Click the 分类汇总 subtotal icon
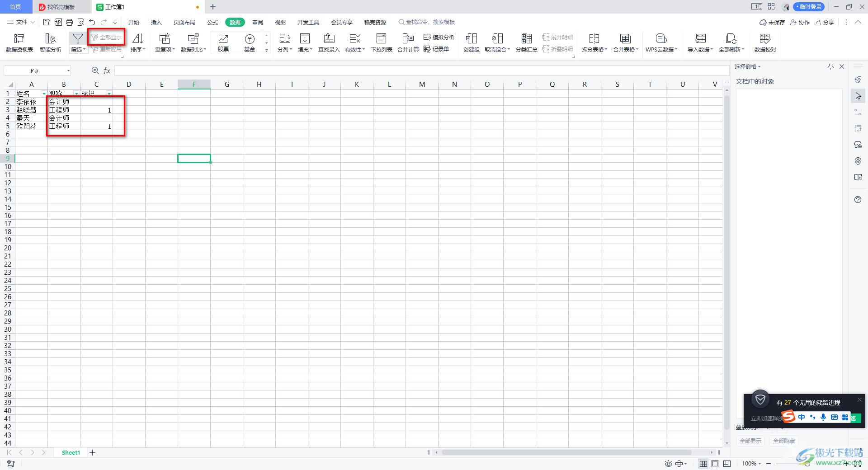The width and height of the screenshot is (868, 470). (x=527, y=43)
